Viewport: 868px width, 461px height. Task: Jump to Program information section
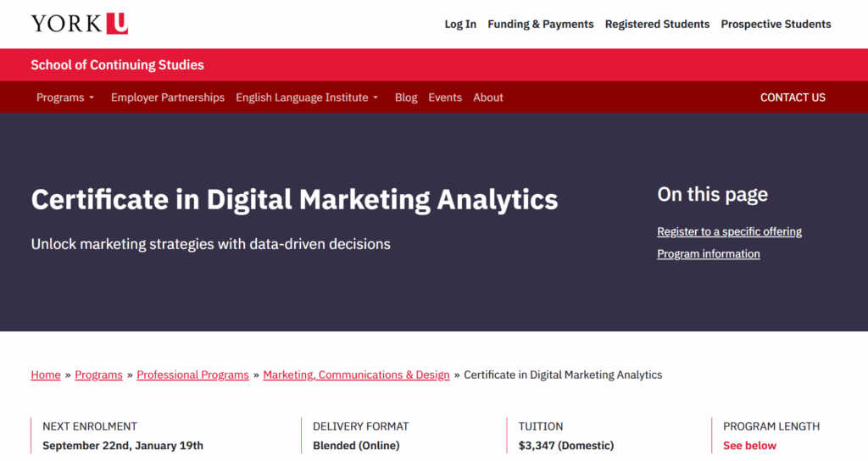point(708,253)
